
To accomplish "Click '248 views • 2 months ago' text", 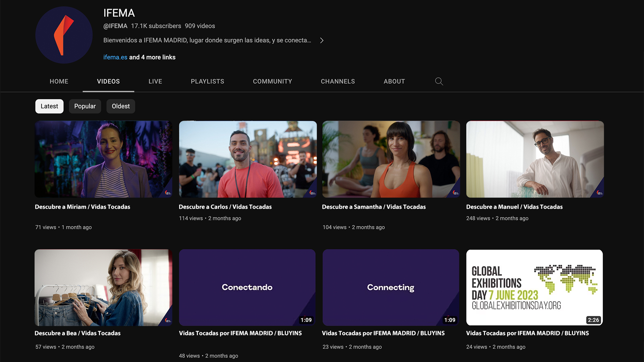I will pyautogui.click(x=497, y=218).
